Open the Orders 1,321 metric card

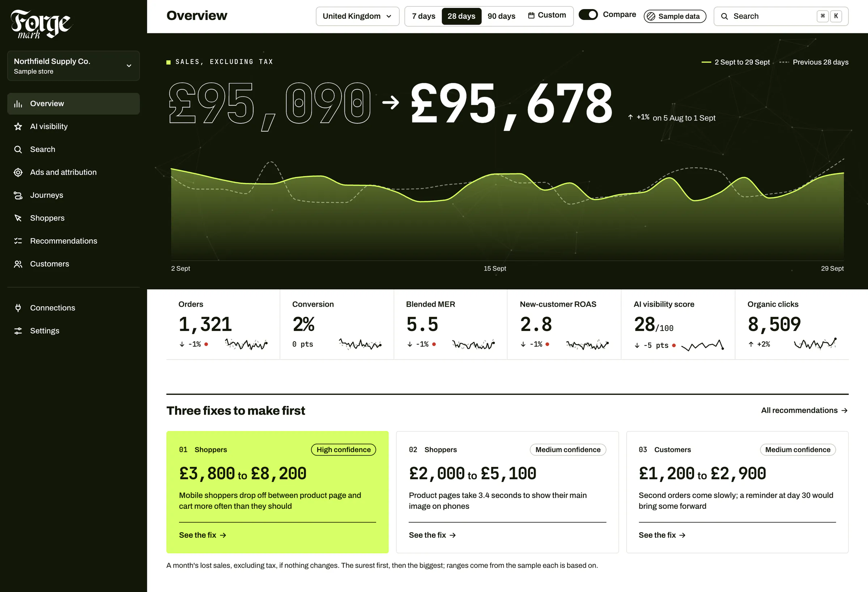(x=223, y=325)
